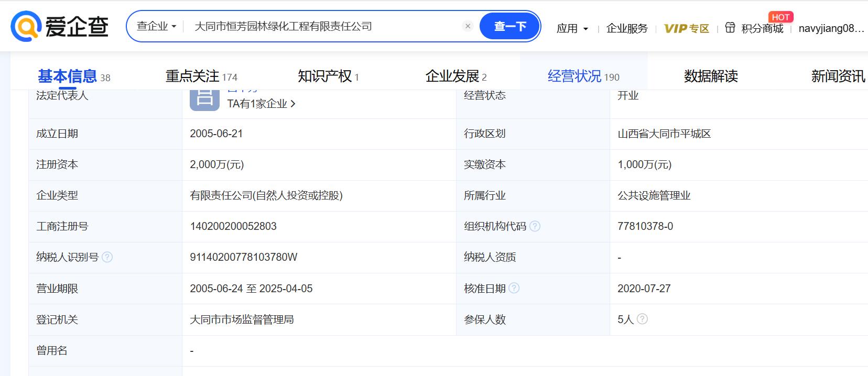Click the 实缴资本 value 1,000万(元)
The width and height of the screenshot is (868, 376).
click(x=645, y=164)
